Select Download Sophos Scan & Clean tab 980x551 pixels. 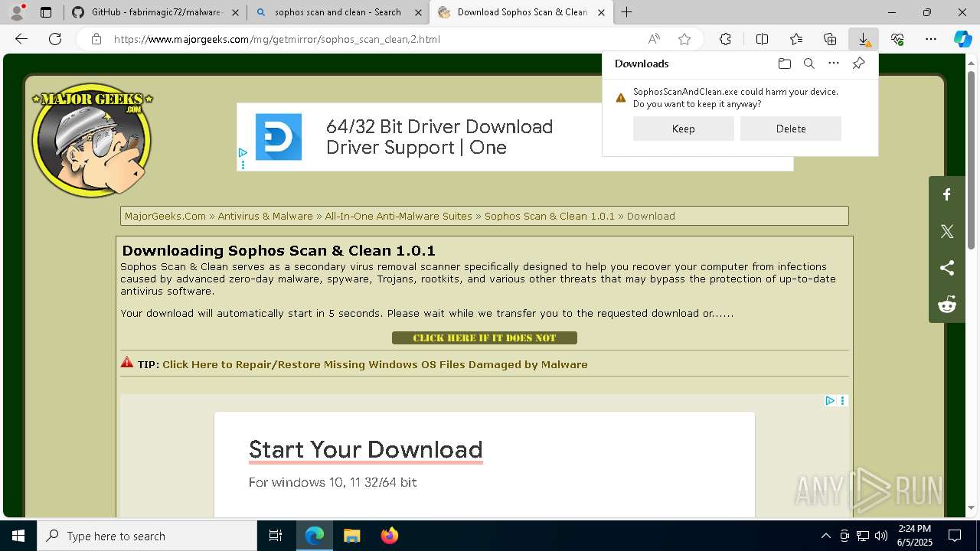pyautogui.click(x=521, y=12)
